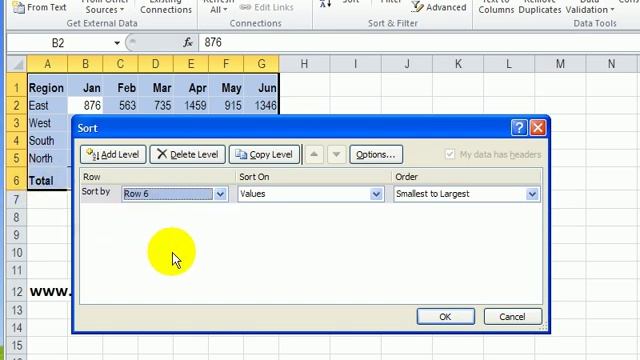This screenshot has height=360, width=640.
Task: Click the Jan header cell
Action: click(85, 88)
